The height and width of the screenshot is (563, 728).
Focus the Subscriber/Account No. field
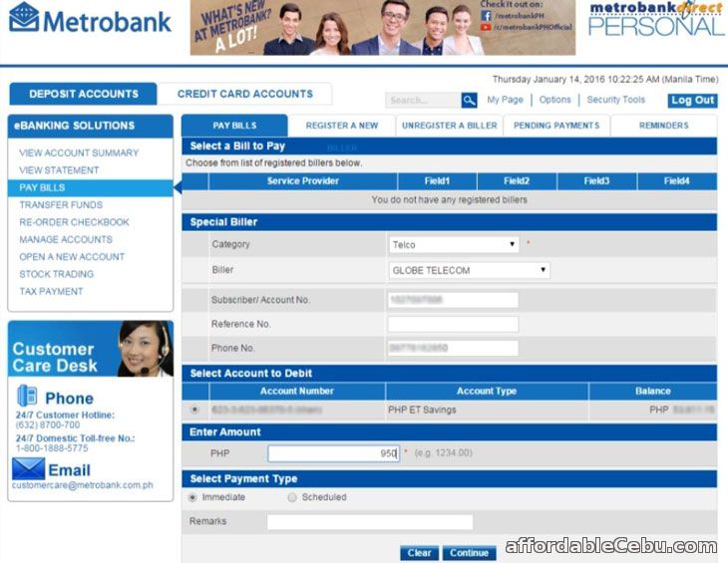coord(453,300)
